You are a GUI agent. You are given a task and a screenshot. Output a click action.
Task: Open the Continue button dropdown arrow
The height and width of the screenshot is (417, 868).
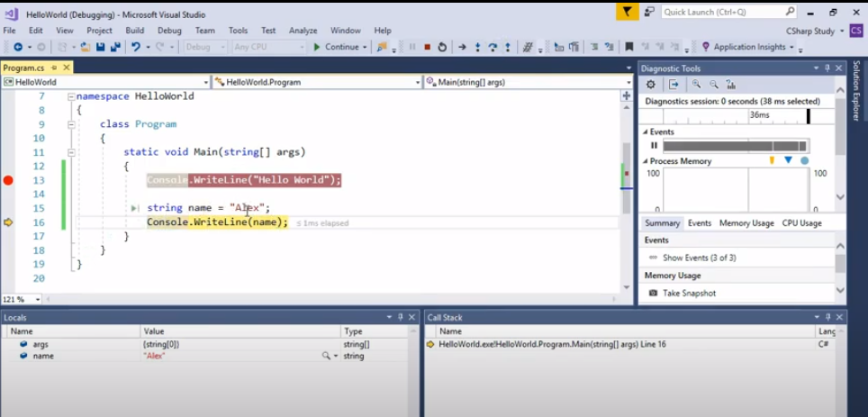point(365,47)
